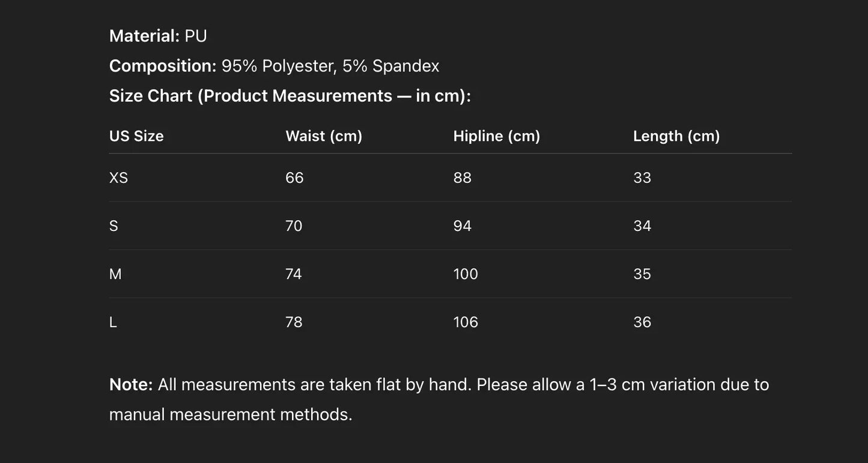Click the Hipline (cm) column header
The image size is (868, 463).
click(497, 136)
